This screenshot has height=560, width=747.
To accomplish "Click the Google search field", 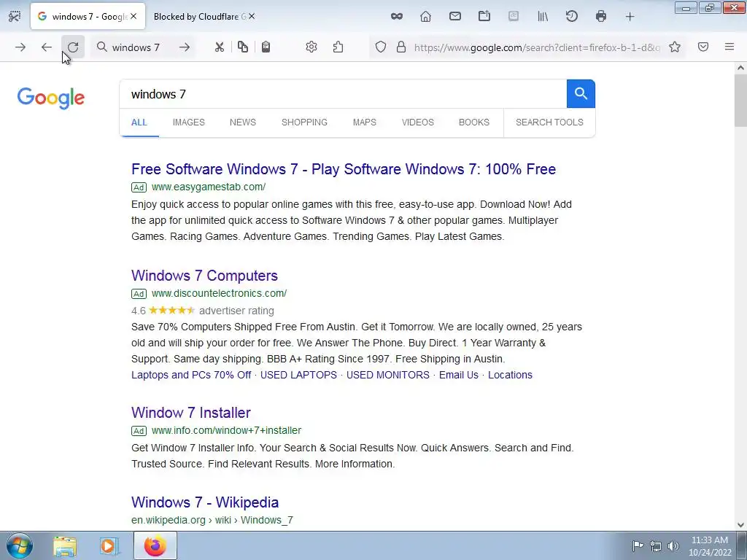I will [x=343, y=94].
